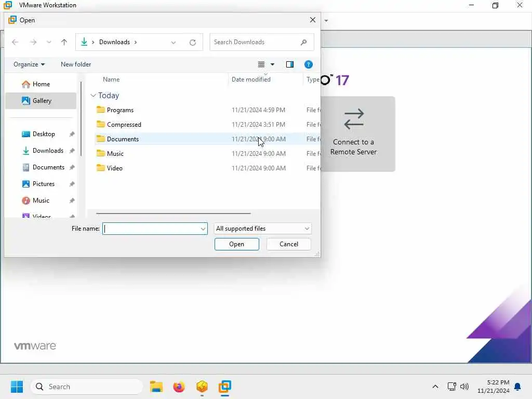Click the search magnifier icon
The image size is (532, 399).
pos(303,42)
